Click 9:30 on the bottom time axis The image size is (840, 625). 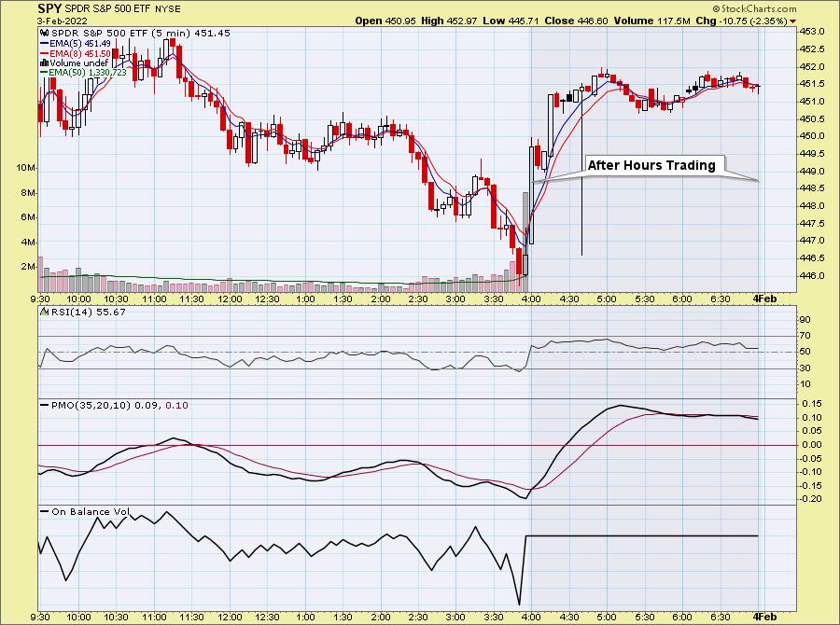tap(40, 617)
